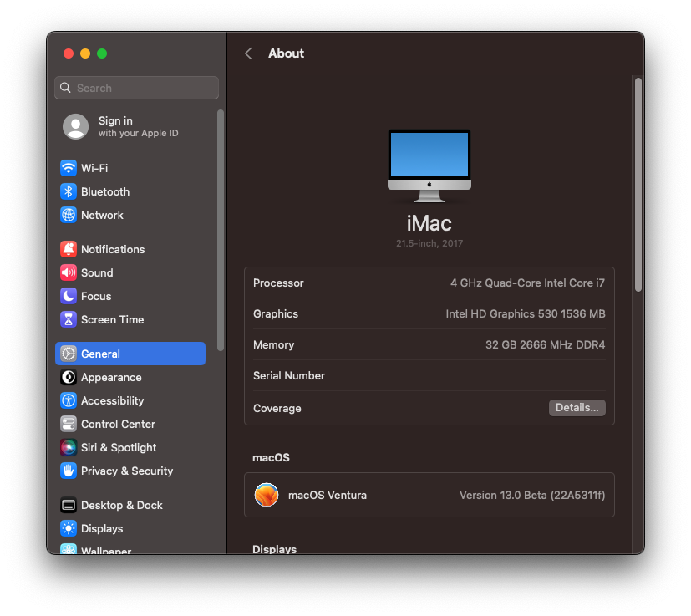Screen dimensions: 691x616
Task: Open Control Center icon
Action: 69,424
